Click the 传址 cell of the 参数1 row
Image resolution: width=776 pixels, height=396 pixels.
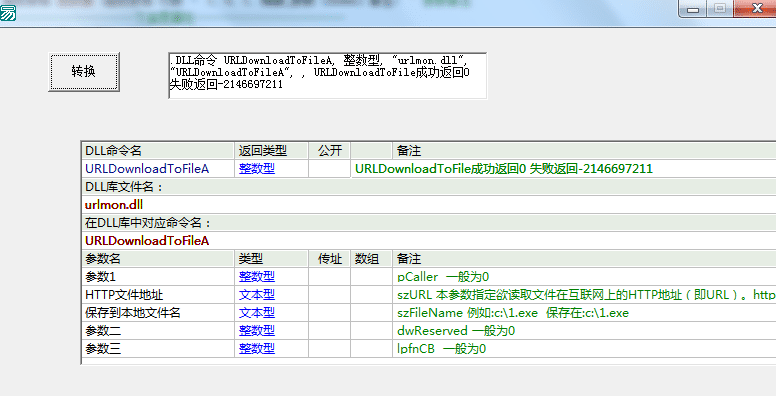point(330,277)
